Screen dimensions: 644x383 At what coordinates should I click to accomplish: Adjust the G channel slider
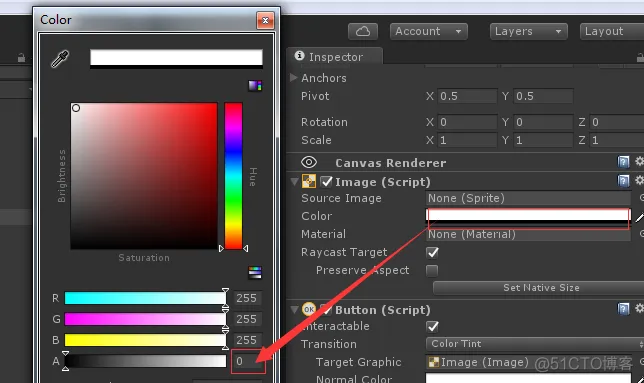pos(145,319)
